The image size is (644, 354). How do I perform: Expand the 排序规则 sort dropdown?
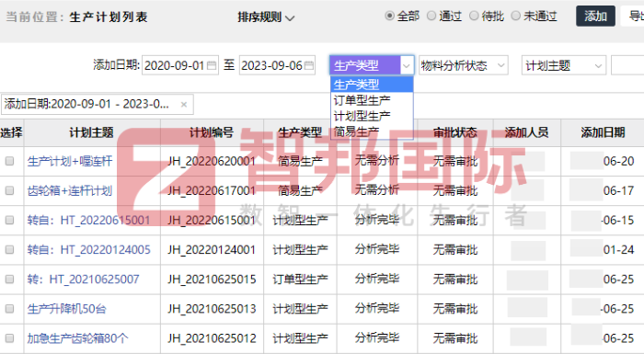[x=266, y=17]
